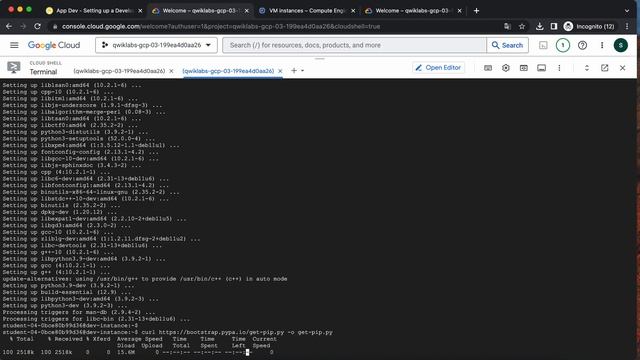Expand the browser tab search chevron
The height and width of the screenshot is (360, 640).
click(x=627, y=11)
